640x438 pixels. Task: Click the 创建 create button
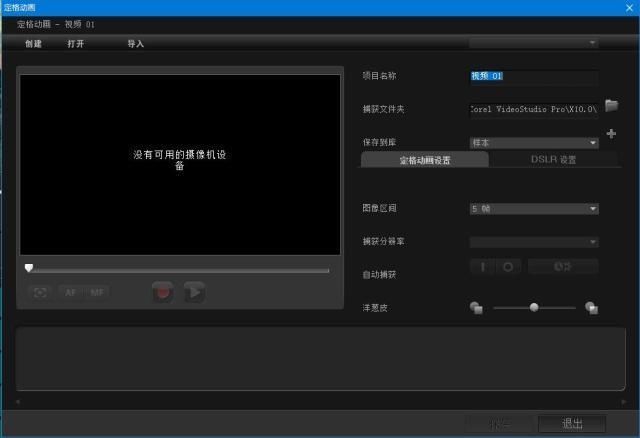pyautogui.click(x=33, y=44)
